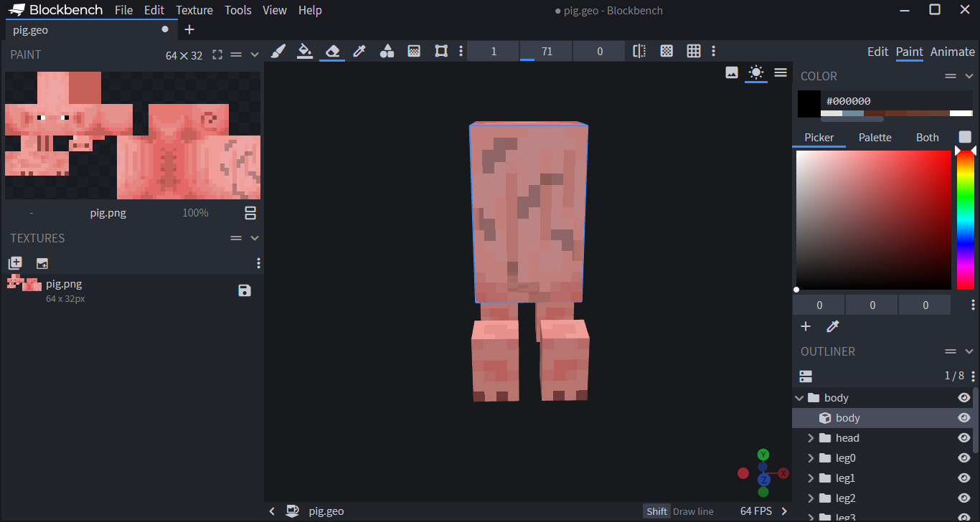The height and width of the screenshot is (522, 980).
Task: Save the pig.png texture
Action: pyautogui.click(x=245, y=290)
